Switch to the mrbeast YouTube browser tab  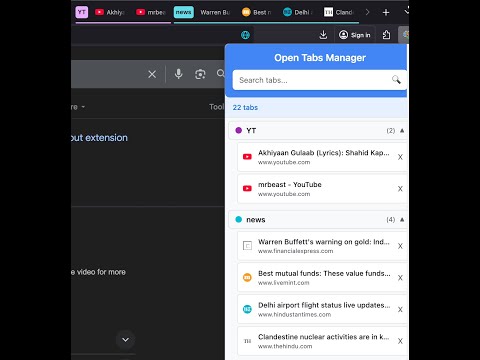coord(151,12)
